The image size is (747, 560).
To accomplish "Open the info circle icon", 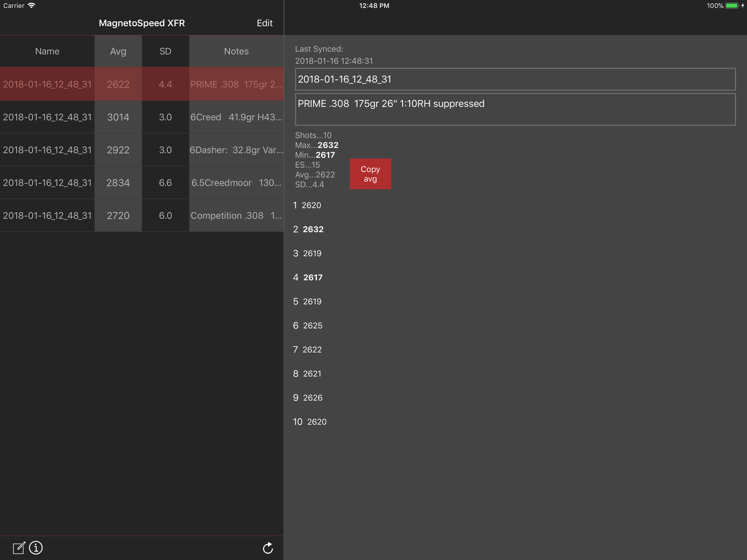I will pos(36,548).
